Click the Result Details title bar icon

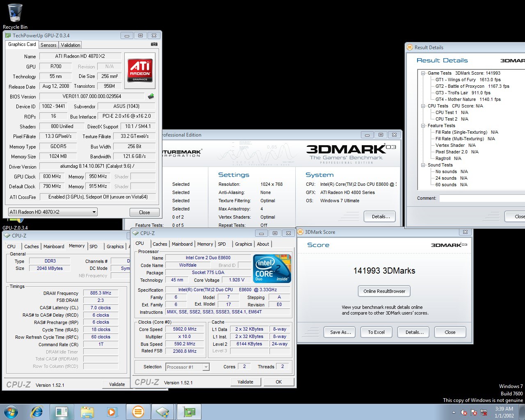(410, 48)
